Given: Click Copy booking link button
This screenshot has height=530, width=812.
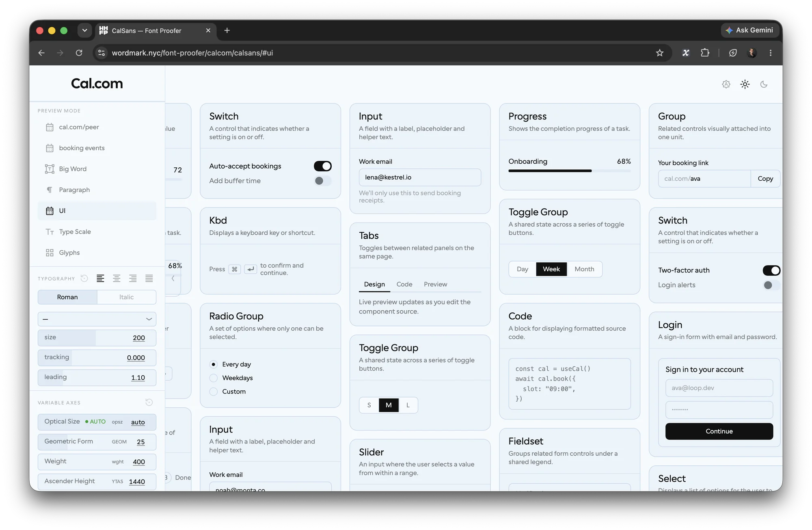Looking at the screenshot, I should (765, 179).
